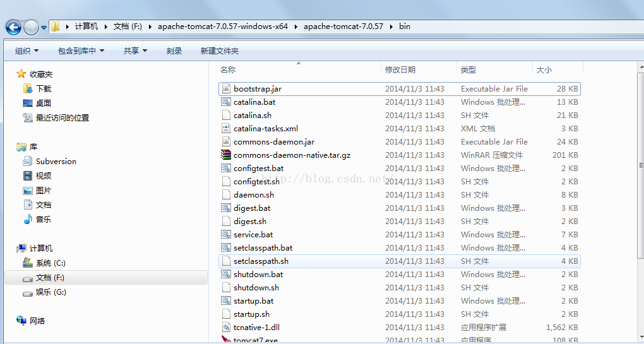The width and height of the screenshot is (644, 344).
Task: Click the 图片 library icon
Action: (28, 191)
